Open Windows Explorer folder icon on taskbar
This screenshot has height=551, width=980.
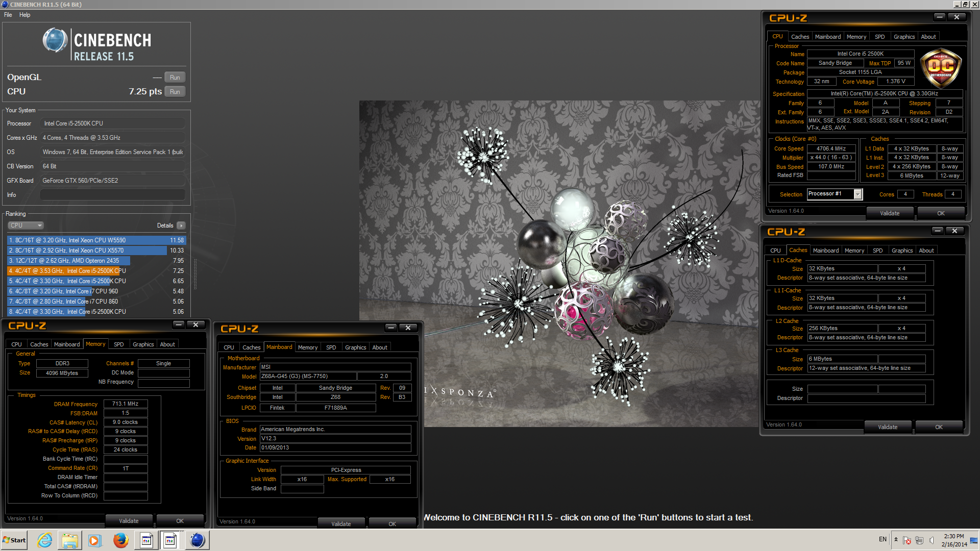coord(70,540)
